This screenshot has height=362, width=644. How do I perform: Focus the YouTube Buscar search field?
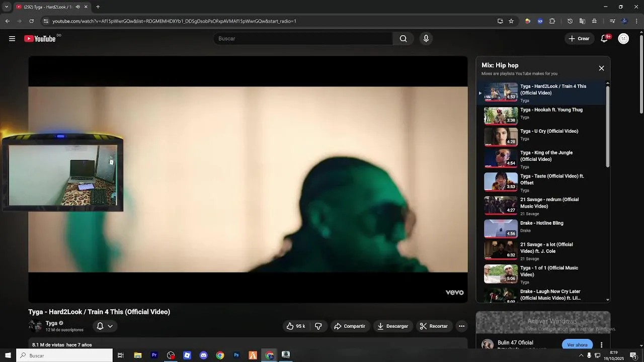click(303, 39)
